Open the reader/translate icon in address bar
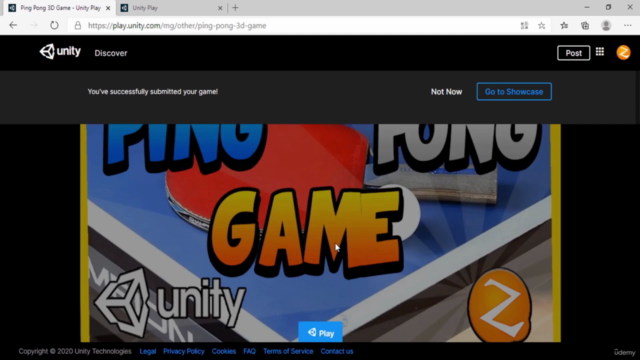 click(524, 26)
